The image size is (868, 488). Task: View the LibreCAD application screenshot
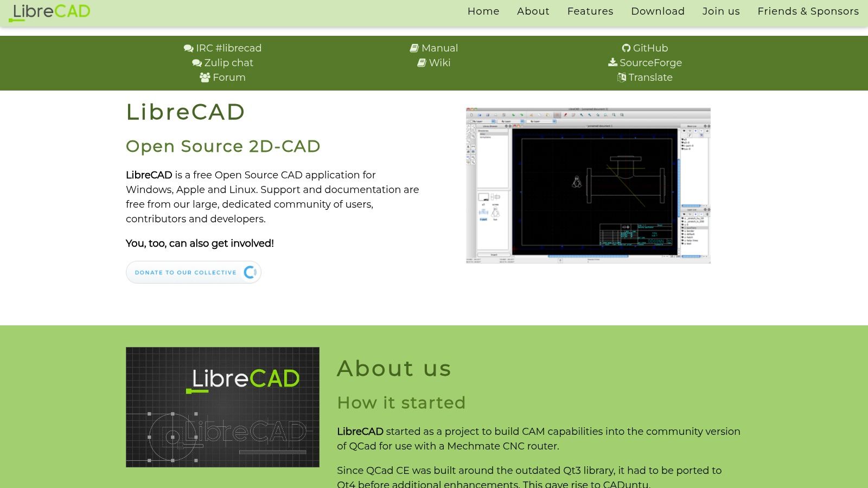[588, 185]
